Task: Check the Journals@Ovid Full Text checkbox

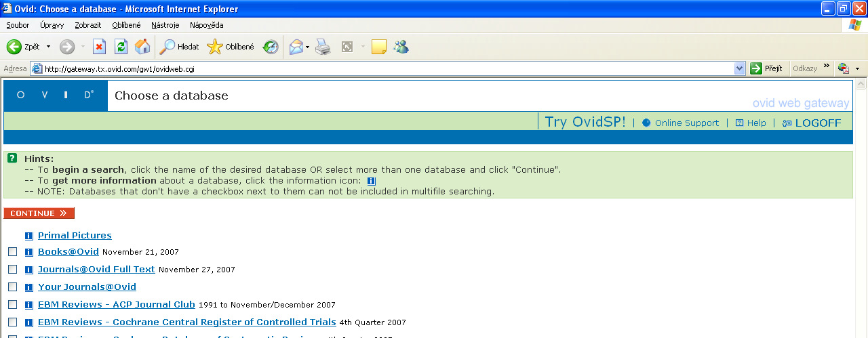Action: pyautogui.click(x=13, y=270)
